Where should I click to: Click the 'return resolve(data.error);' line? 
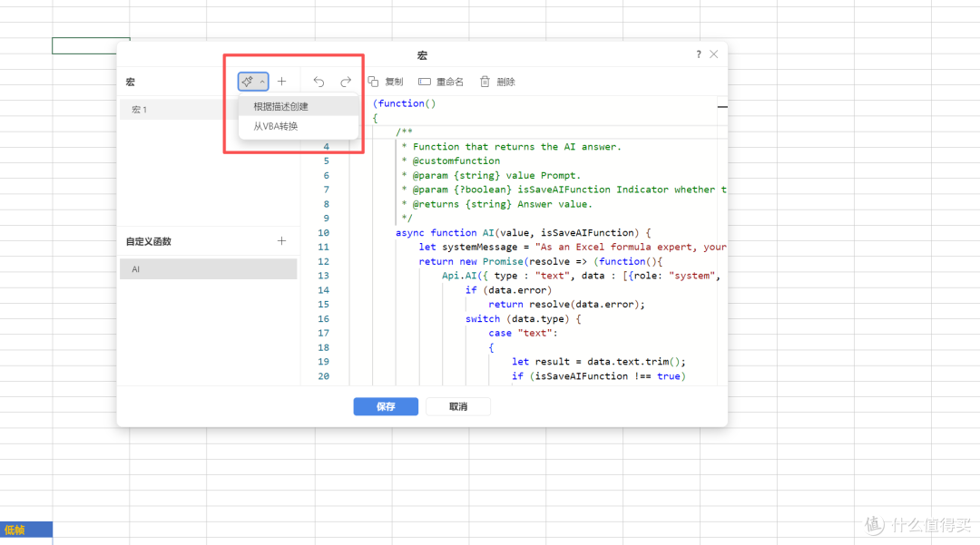point(566,304)
